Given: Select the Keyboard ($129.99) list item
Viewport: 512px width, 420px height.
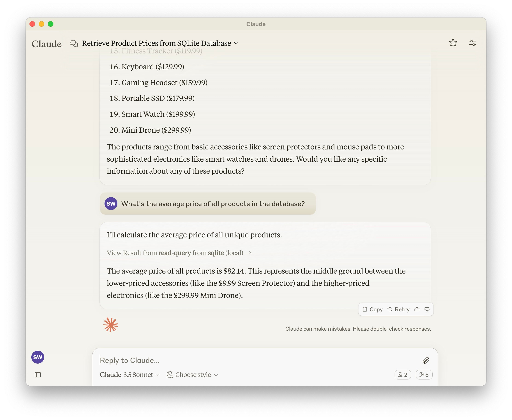Looking at the screenshot, I should (x=147, y=67).
